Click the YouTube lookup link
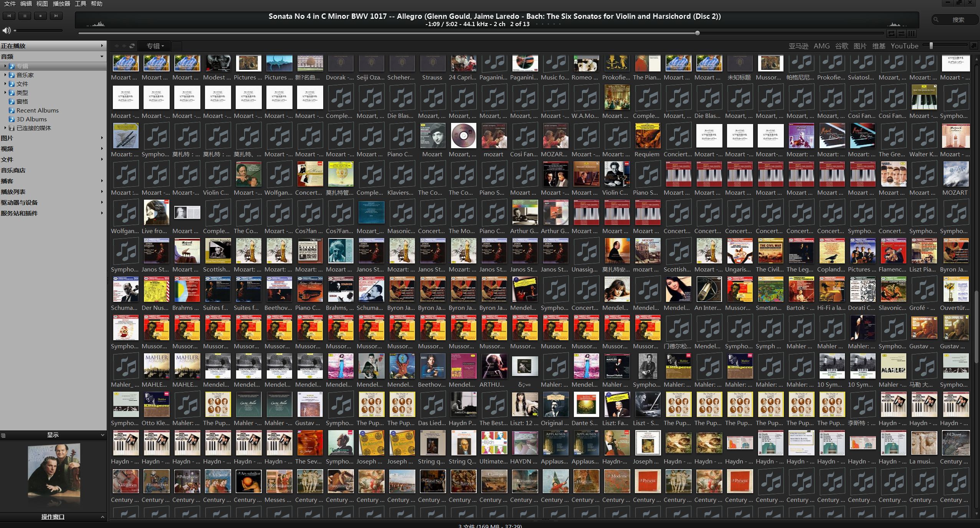Screen dimensions: 980x528 click(904, 46)
